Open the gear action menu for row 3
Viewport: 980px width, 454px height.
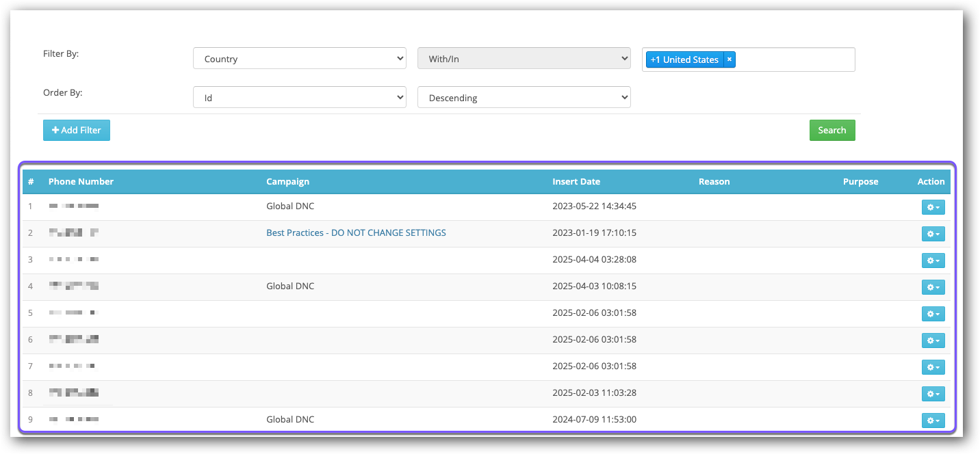(933, 261)
